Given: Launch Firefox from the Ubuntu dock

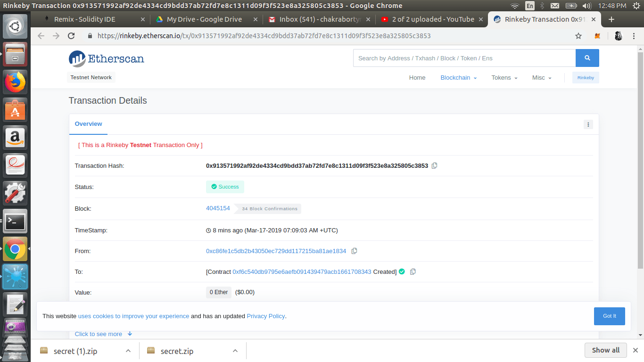Looking at the screenshot, I should tap(15, 82).
